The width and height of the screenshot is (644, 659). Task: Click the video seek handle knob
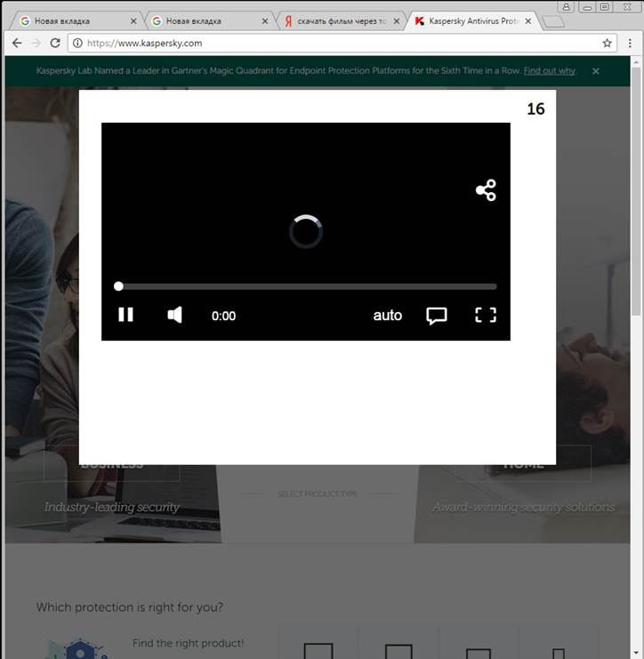118,286
